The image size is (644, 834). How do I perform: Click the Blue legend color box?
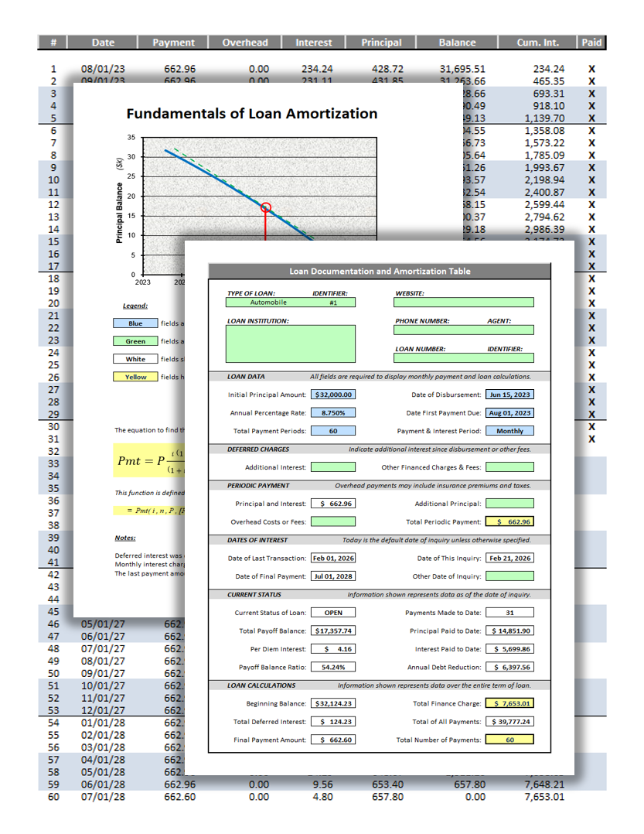pos(135,323)
